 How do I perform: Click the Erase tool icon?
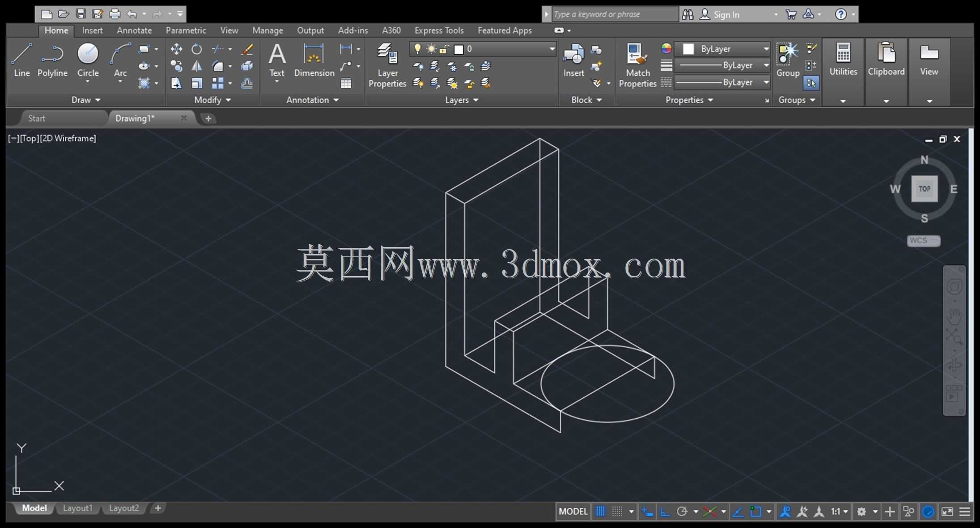[247, 49]
